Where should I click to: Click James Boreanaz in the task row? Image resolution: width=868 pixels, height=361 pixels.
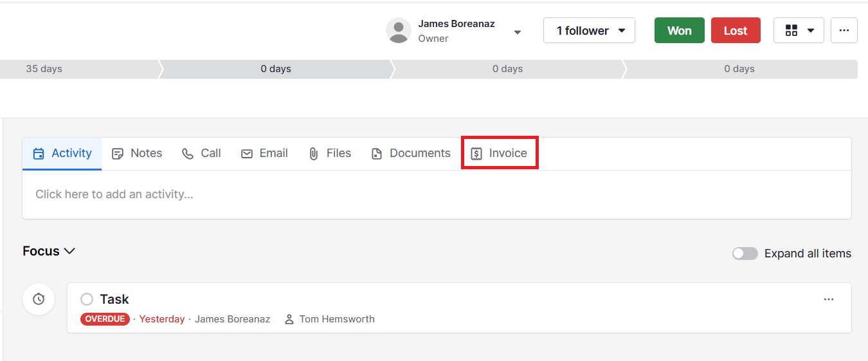(x=232, y=319)
